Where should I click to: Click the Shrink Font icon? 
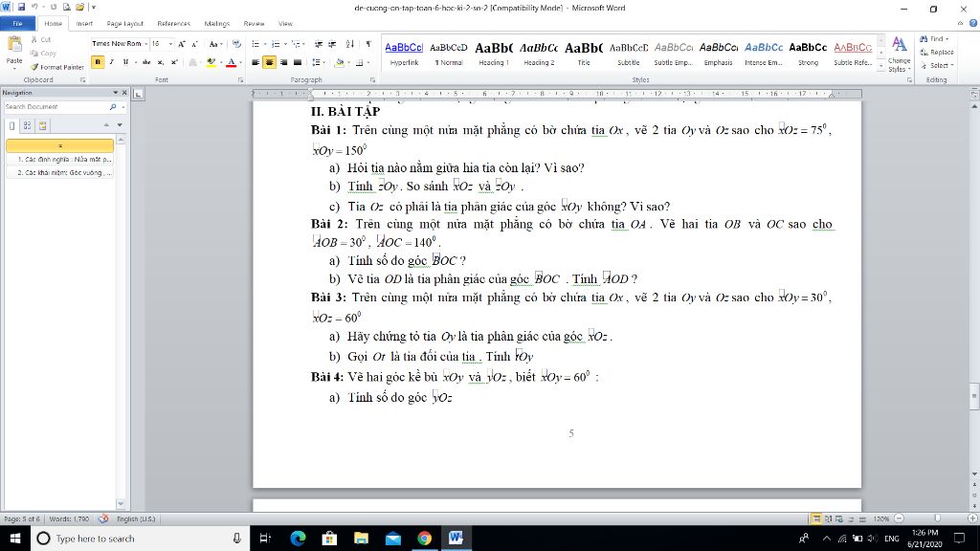pyautogui.click(x=194, y=44)
